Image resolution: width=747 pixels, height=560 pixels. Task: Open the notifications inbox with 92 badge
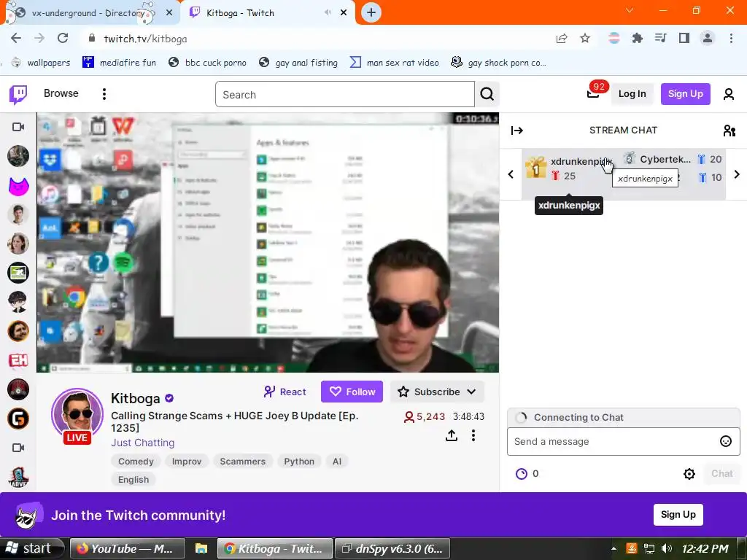(593, 93)
